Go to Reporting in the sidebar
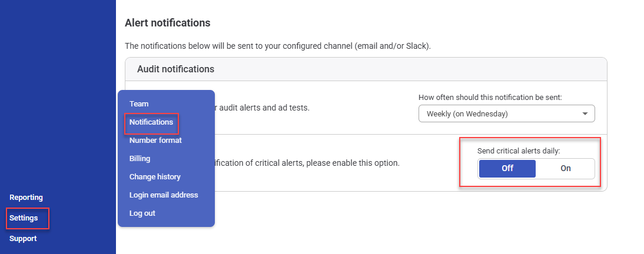This screenshot has height=254, width=644. point(26,198)
